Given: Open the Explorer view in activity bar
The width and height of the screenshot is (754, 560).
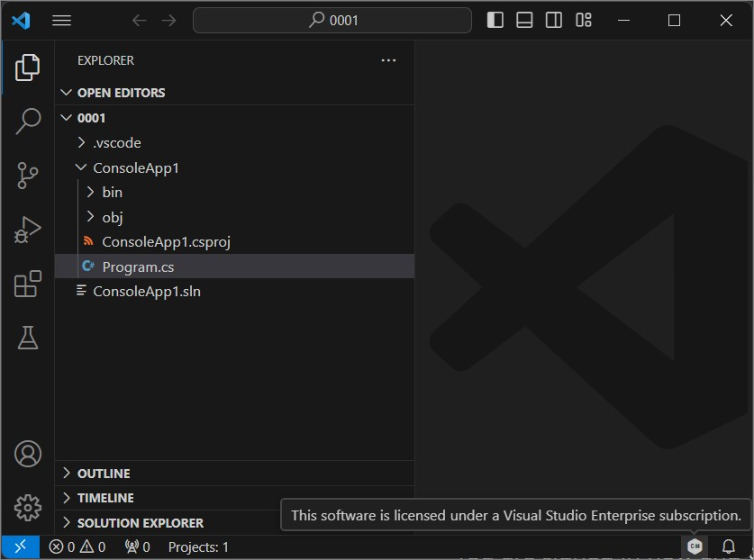Looking at the screenshot, I should [27, 68].
